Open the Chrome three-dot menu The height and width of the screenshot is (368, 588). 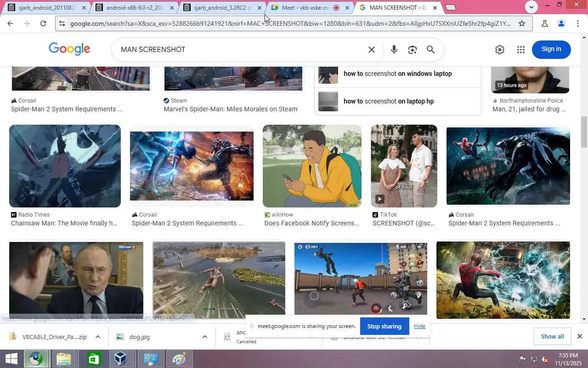pyautogui.click(x=578, y=23)
